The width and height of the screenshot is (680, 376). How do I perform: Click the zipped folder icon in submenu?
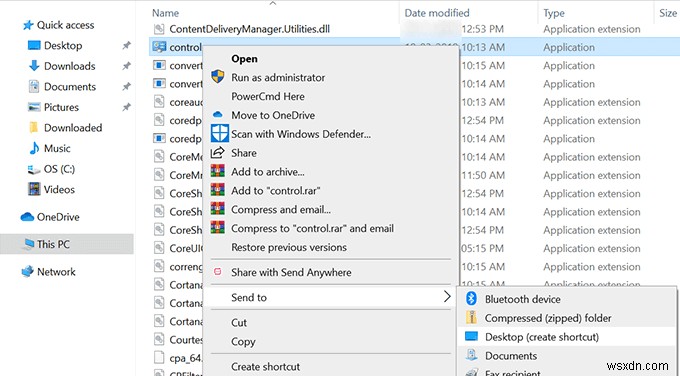coord(471,317)
